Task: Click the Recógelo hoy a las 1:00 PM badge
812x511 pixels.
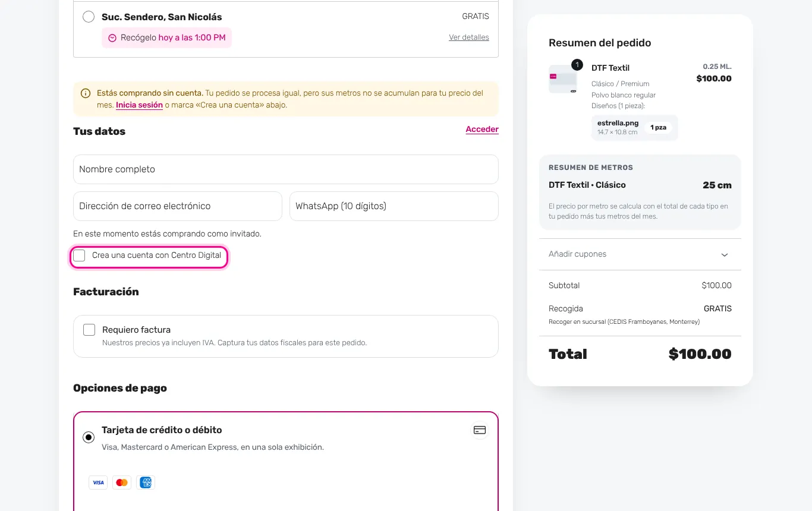Action: click(166, 38)
